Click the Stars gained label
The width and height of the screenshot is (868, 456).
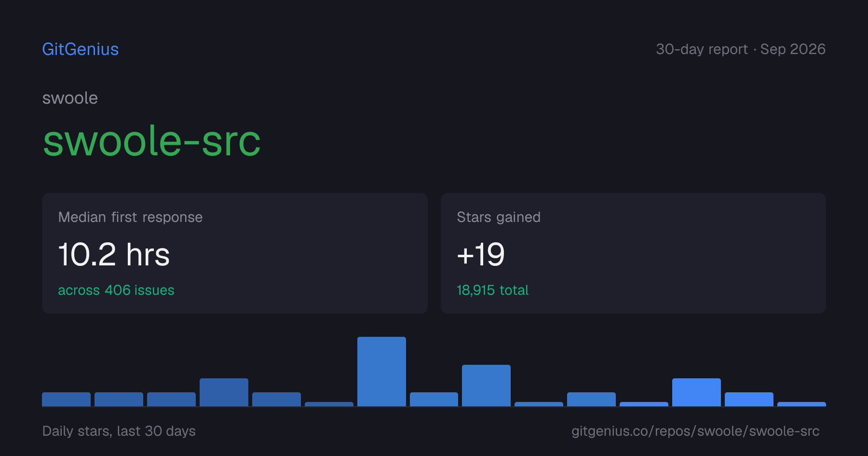499,217
